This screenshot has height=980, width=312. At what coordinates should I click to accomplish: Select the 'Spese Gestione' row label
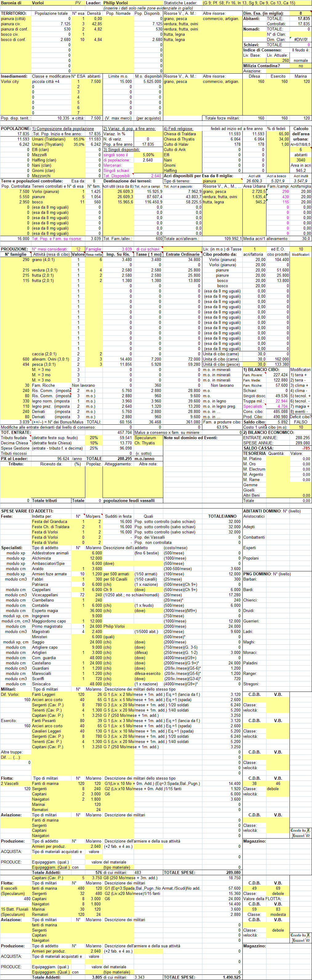coord(15,448)
